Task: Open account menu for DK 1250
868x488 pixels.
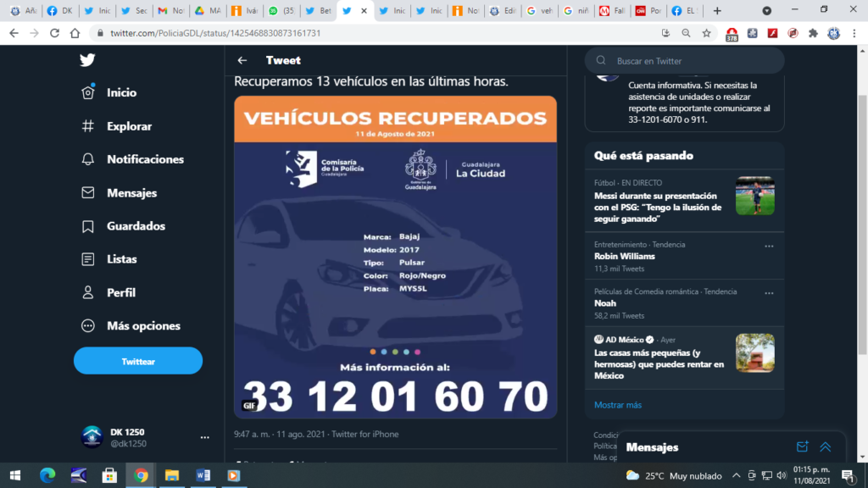Action: (204, 437)
